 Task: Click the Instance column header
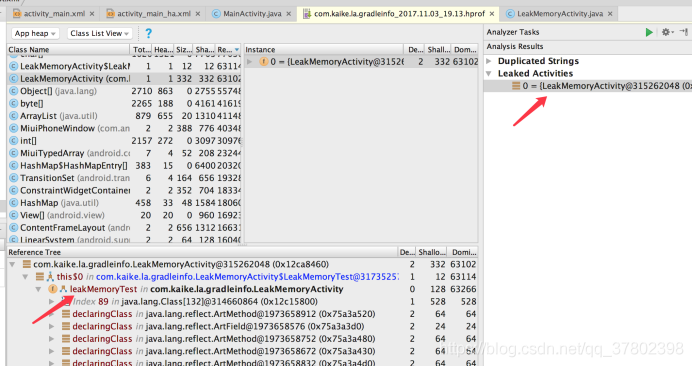324,50
